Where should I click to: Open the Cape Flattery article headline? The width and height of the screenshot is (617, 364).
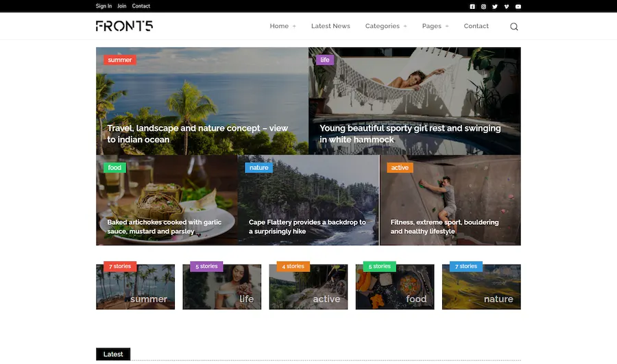point(307,227)
